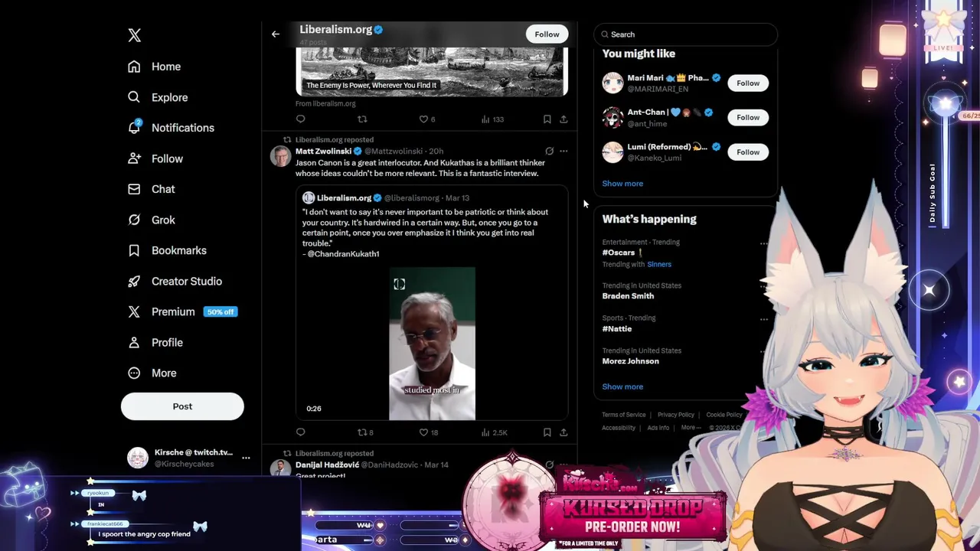Show more trends under What's happening
The image size is (980, 551).
click(622, 386)
